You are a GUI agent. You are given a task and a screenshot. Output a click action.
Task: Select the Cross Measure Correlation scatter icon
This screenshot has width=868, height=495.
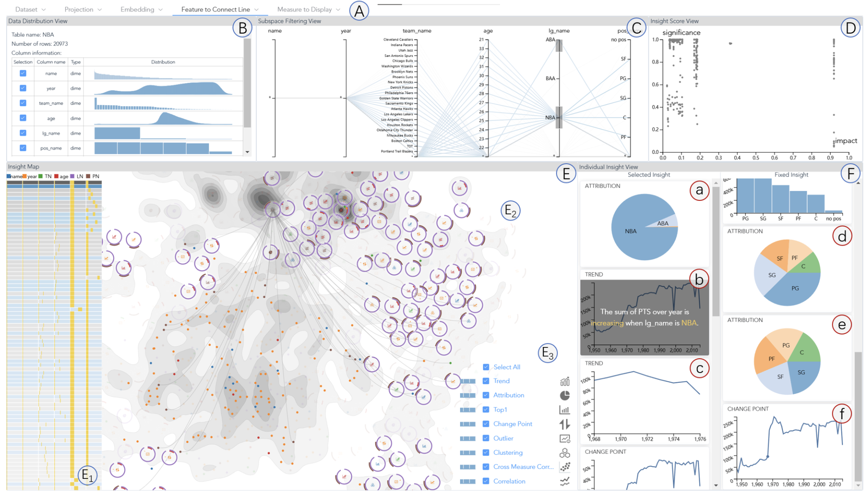[x=565, y=467]
